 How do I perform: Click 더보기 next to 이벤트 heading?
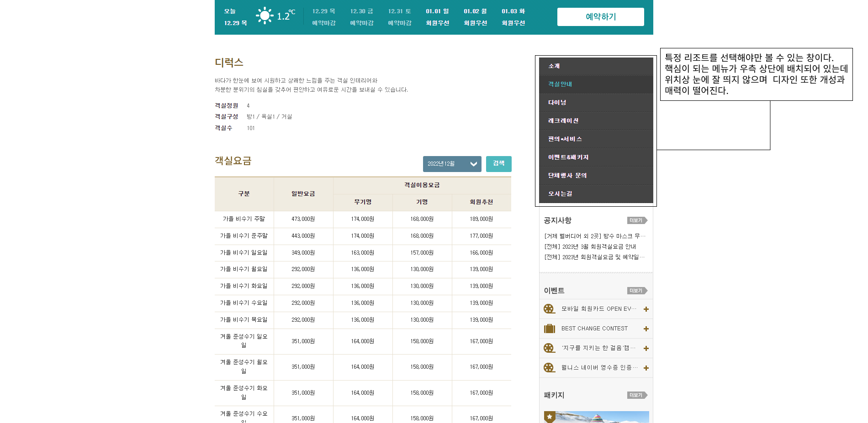point(637,290)
